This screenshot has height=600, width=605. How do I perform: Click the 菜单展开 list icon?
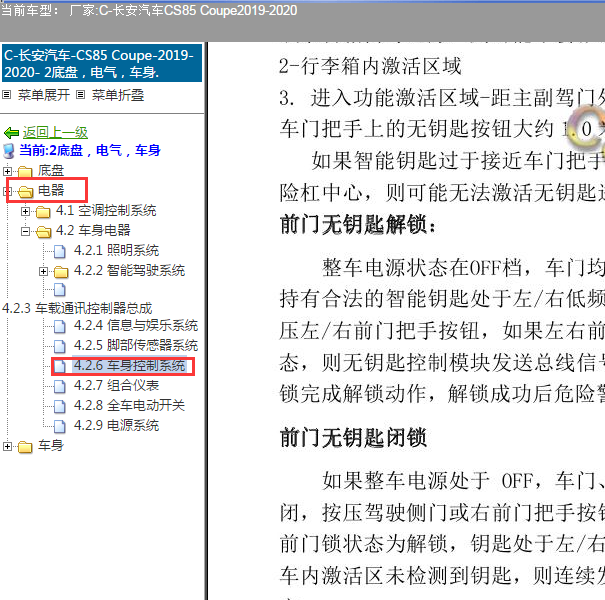[7, 95]
